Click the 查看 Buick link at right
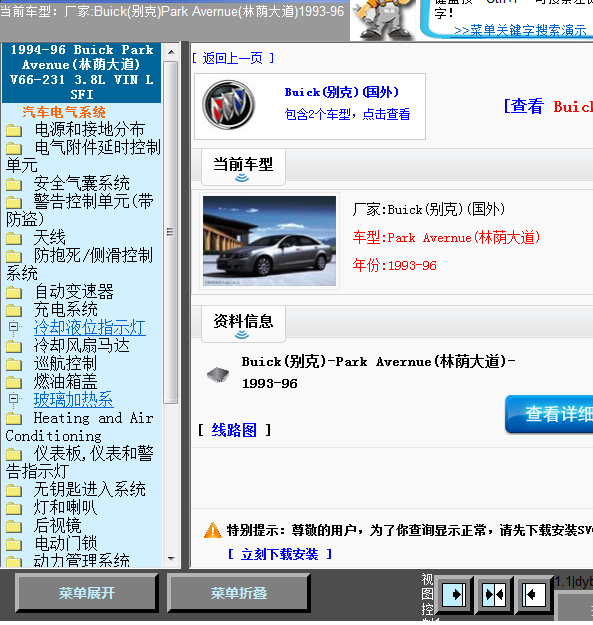Viewport: 593px width, 625px height. [x=548, y=106]
